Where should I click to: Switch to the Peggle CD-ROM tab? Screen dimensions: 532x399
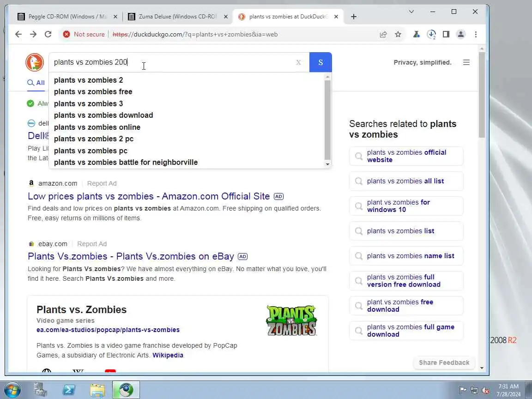67,17
